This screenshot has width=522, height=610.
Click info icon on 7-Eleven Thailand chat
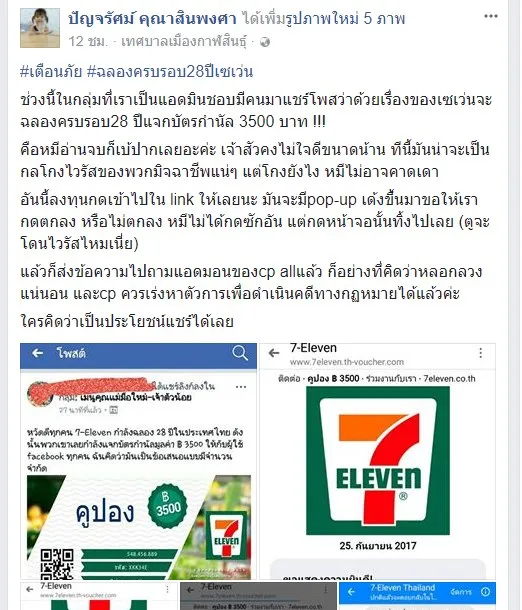[x=485, y=592]
